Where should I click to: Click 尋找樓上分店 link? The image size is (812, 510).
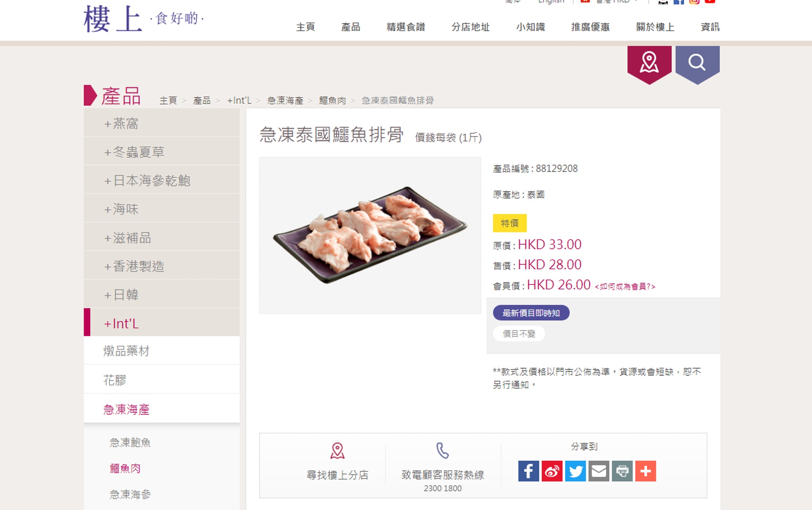point(337,475)
